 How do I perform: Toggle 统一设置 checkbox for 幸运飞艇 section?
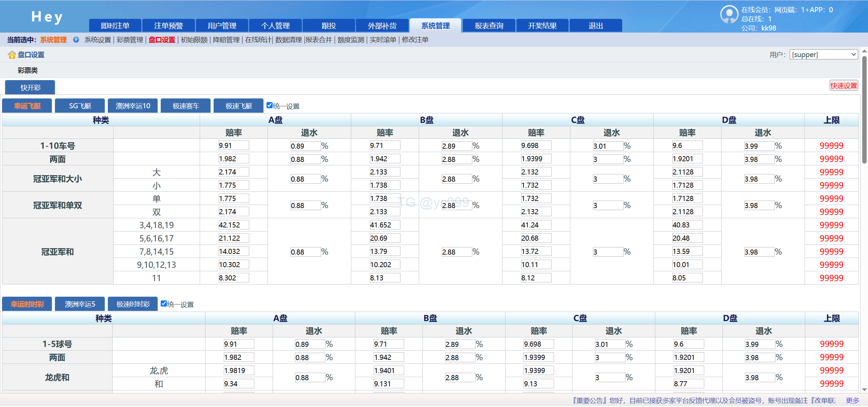pos(270,105)
